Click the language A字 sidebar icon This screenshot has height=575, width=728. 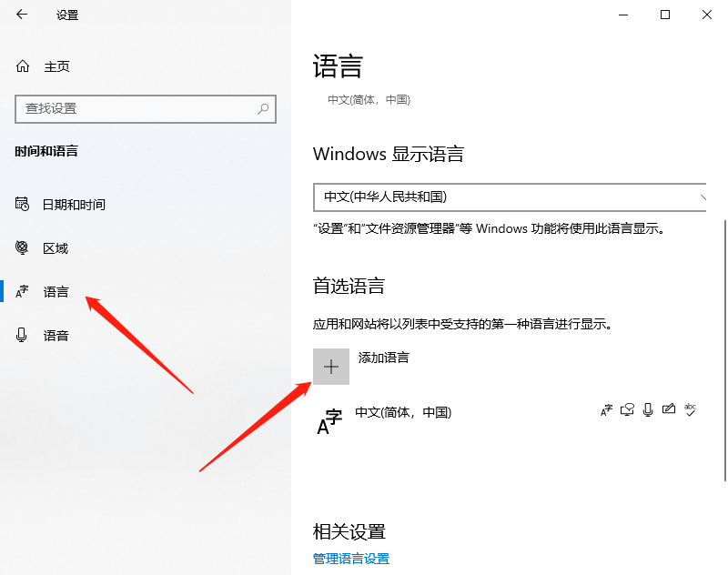pos(22,291)
